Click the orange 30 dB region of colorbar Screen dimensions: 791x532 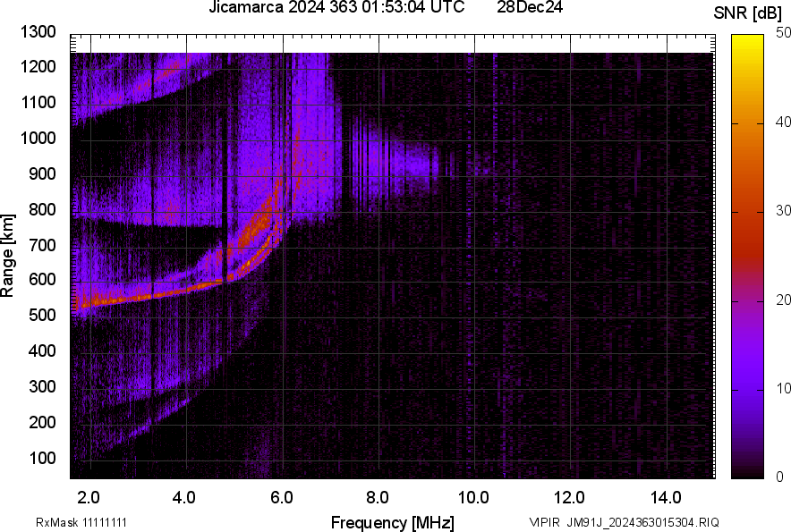click(x=744, y=212)
